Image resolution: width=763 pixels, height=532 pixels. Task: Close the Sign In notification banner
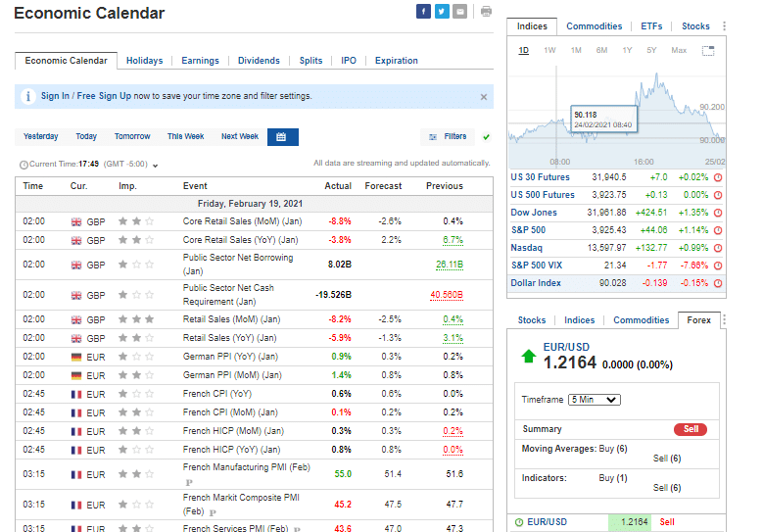484,97
